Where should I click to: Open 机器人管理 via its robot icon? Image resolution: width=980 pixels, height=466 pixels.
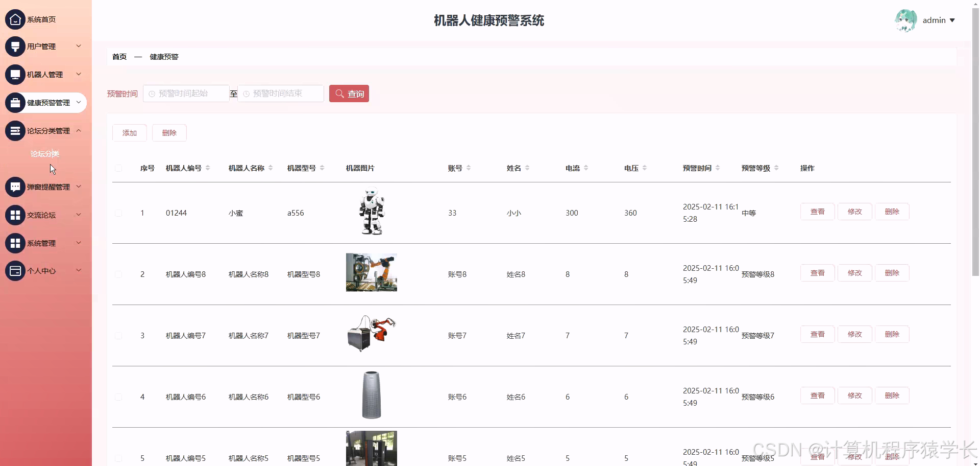pos(15,74)
